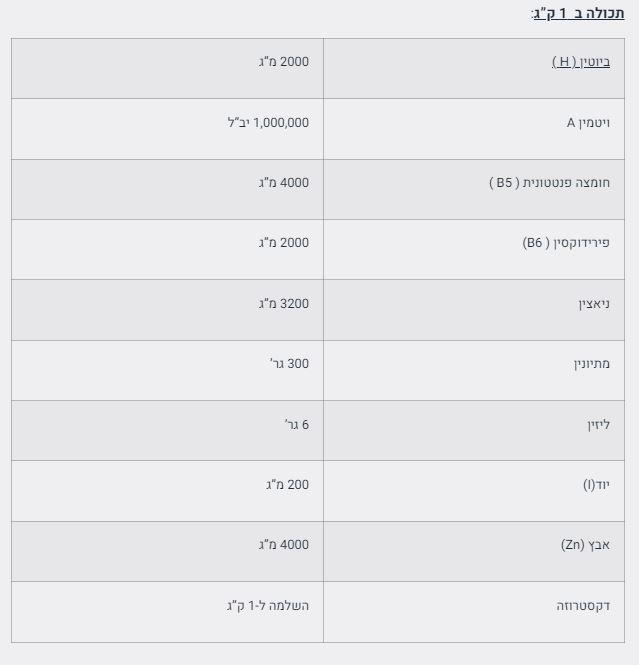Click the 4000 מ"ג amount for B5
This screenshot has width=639, height=665.
pyautogui.click(x=283, y=183)
